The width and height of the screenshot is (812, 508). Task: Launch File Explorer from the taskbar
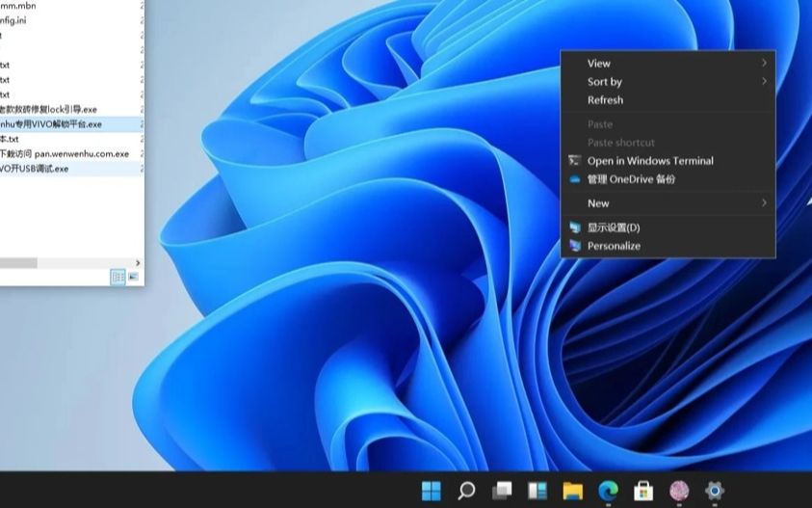pos(573,490)
